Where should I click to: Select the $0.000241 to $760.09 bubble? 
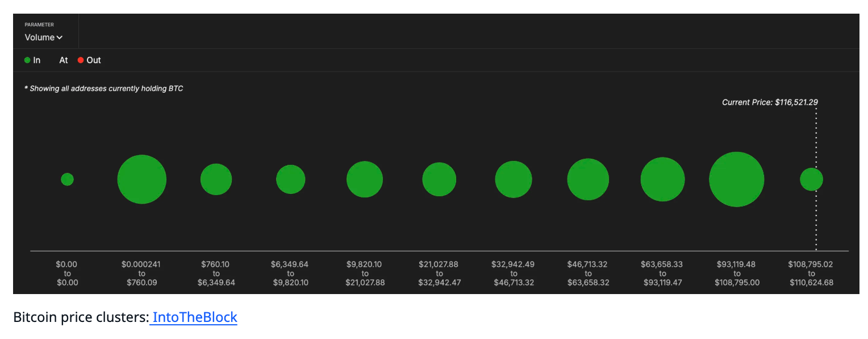point(142,179)
